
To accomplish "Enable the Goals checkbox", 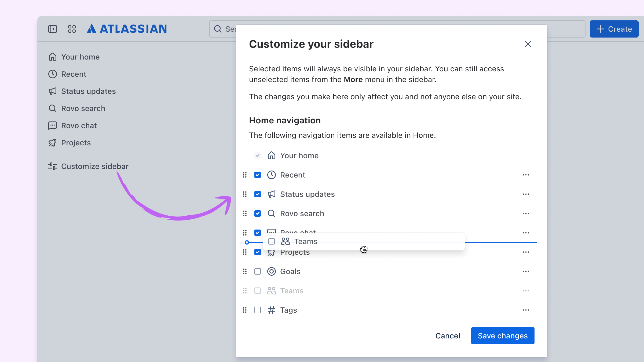I will [257, 271].
